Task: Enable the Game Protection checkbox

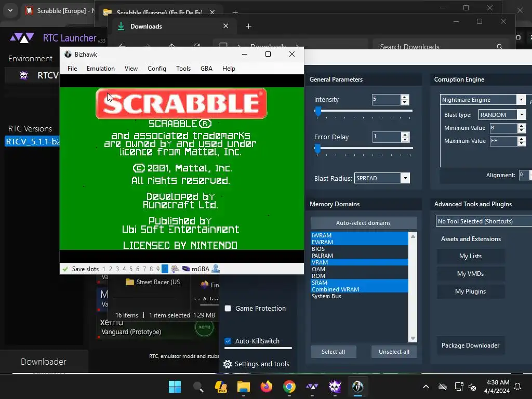Action: point(228,309)
